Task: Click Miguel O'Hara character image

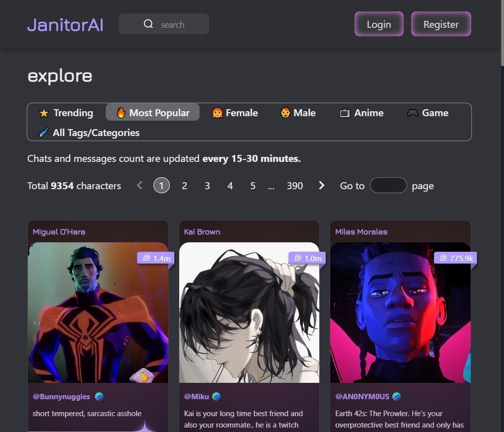Action: point(98,312)
